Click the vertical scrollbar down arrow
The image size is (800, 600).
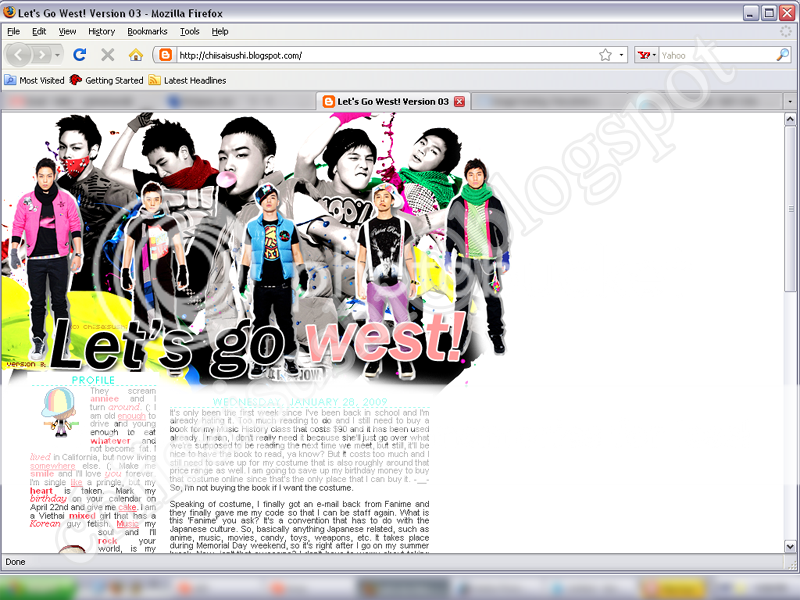(x=791, y=545)
